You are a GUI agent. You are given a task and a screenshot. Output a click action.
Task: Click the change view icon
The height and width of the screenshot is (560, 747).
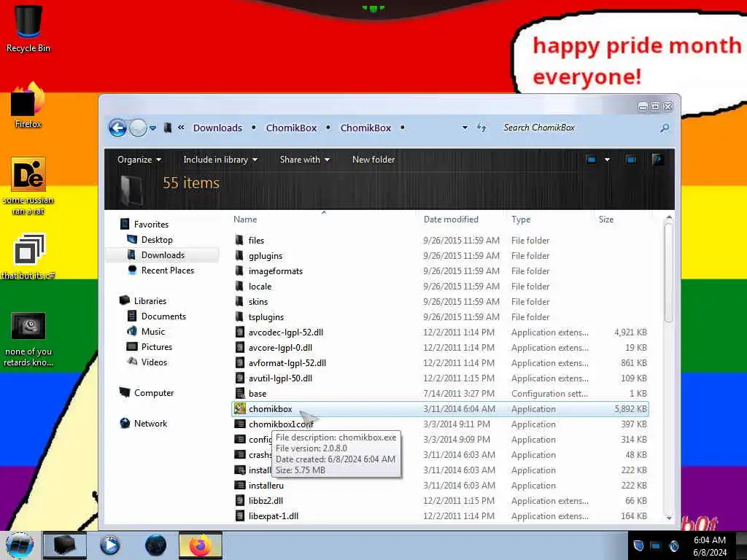coord(591,160)
